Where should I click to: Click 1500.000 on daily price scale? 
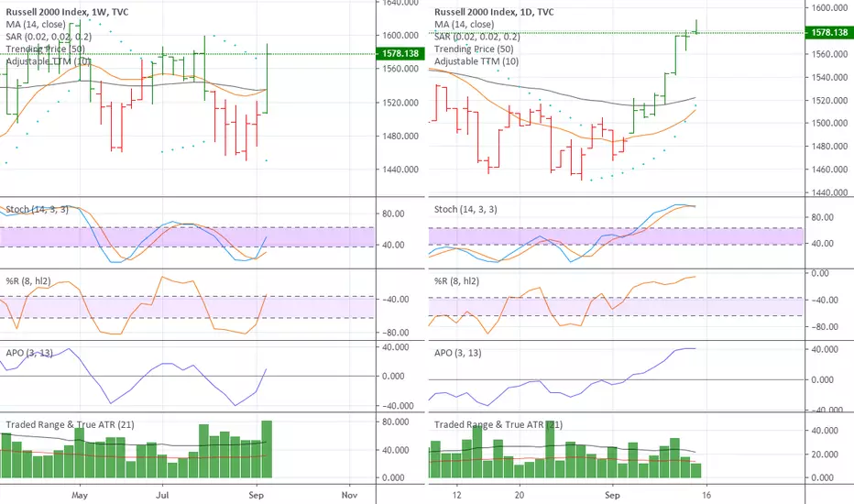[x=829, y=123]
